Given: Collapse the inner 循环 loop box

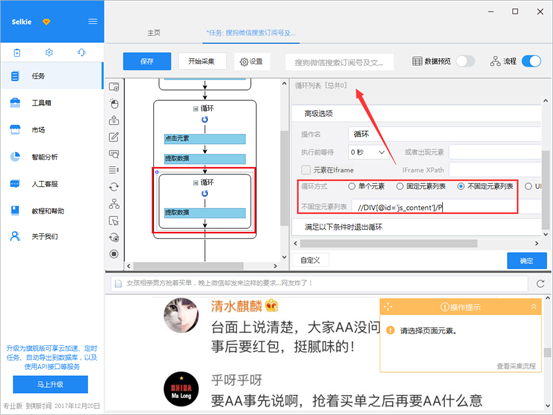Looking at the screenshot, I should point(195,183).
